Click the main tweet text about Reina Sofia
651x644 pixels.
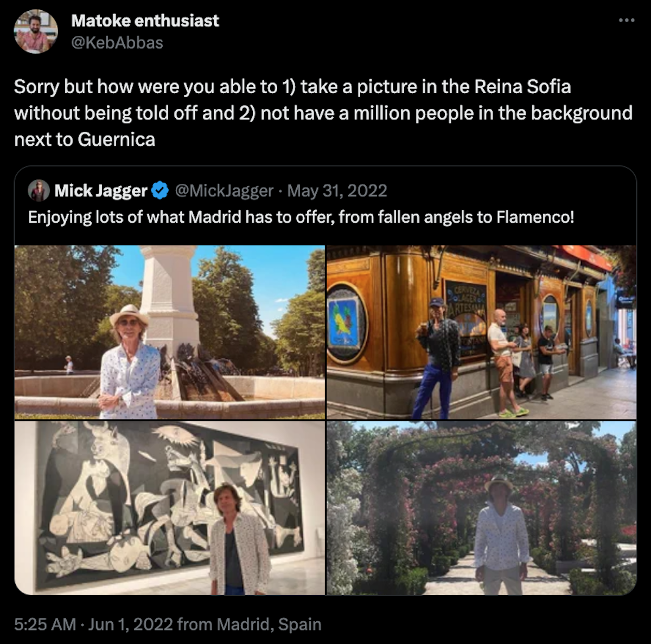coord(323,113)
